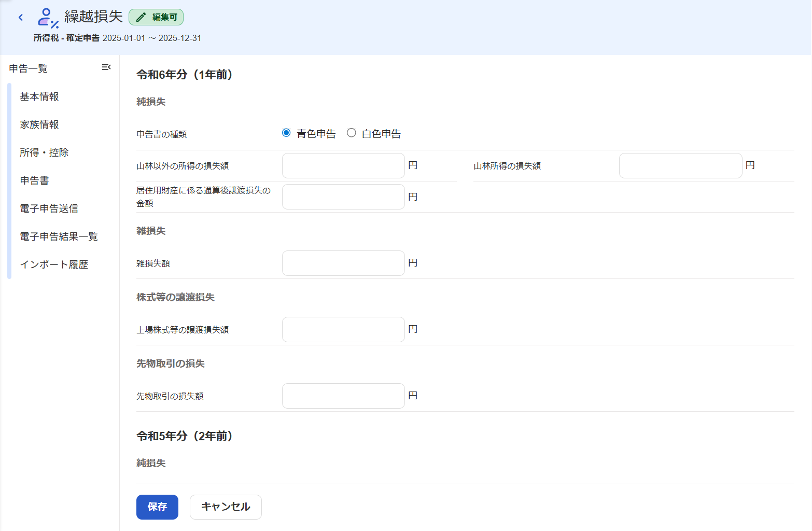Open 基本情報 in the sidebar
812x531 pixels.
[x=39, y=96]
